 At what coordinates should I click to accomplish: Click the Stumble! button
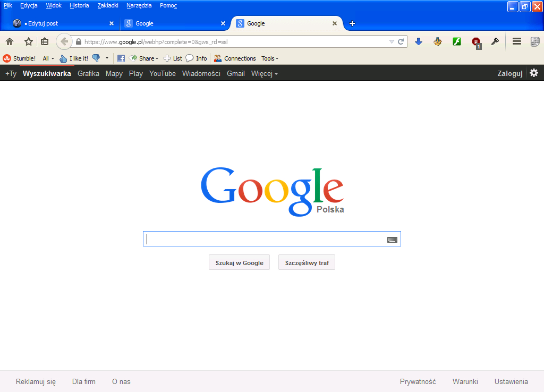pos(20,58)
